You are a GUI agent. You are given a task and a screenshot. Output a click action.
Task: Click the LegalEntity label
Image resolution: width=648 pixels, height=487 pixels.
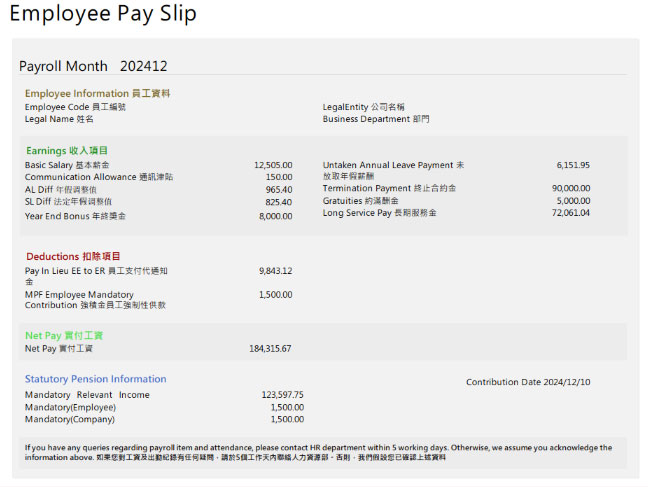click(363, 107)
